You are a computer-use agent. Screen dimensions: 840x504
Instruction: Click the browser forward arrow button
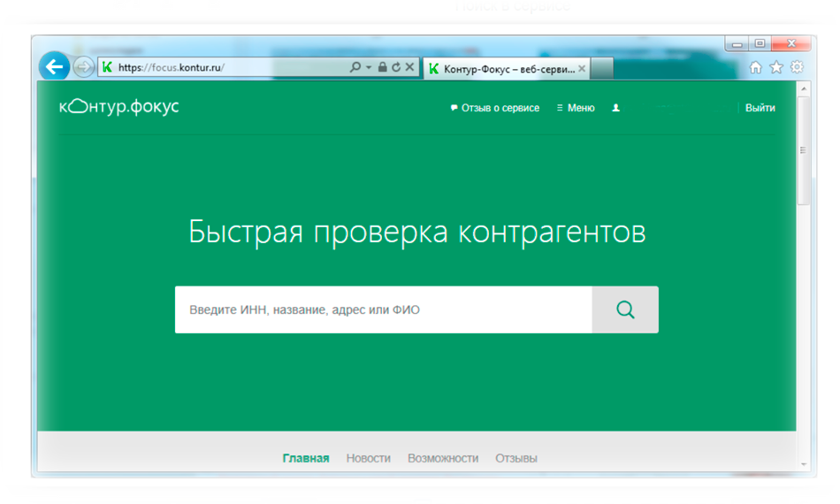tap(83, 67)
